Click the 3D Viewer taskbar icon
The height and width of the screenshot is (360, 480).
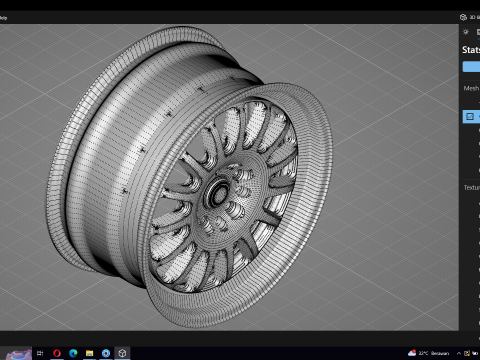pos(122,353)
